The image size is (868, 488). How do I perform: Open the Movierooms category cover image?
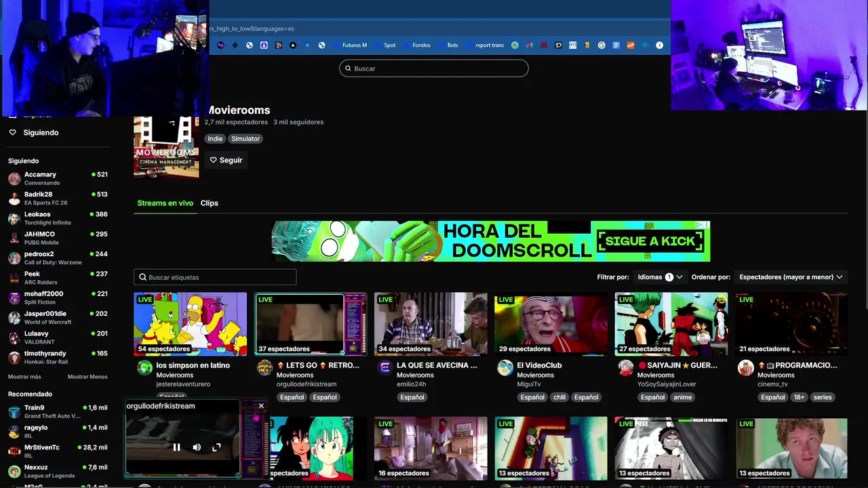point(166,147)
